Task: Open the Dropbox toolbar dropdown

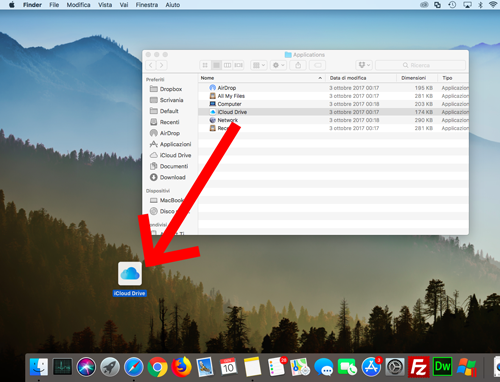Action: pos(364,65)
